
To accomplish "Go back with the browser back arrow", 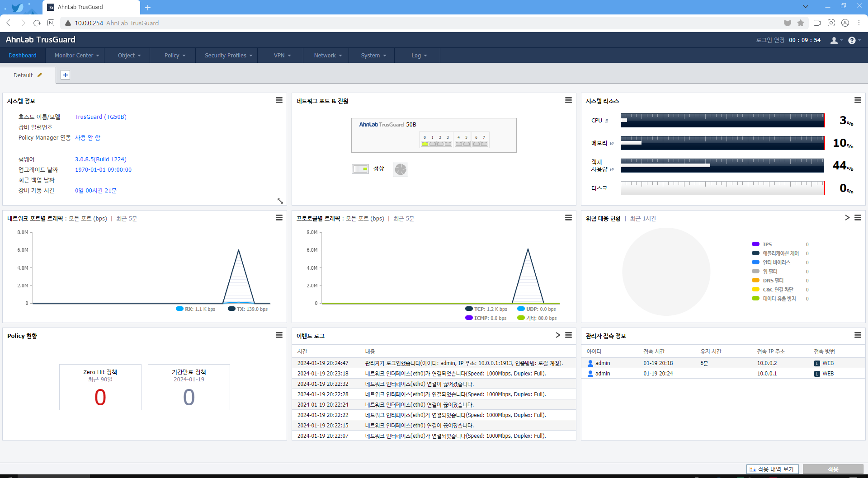I will click(x=9, y=23).
